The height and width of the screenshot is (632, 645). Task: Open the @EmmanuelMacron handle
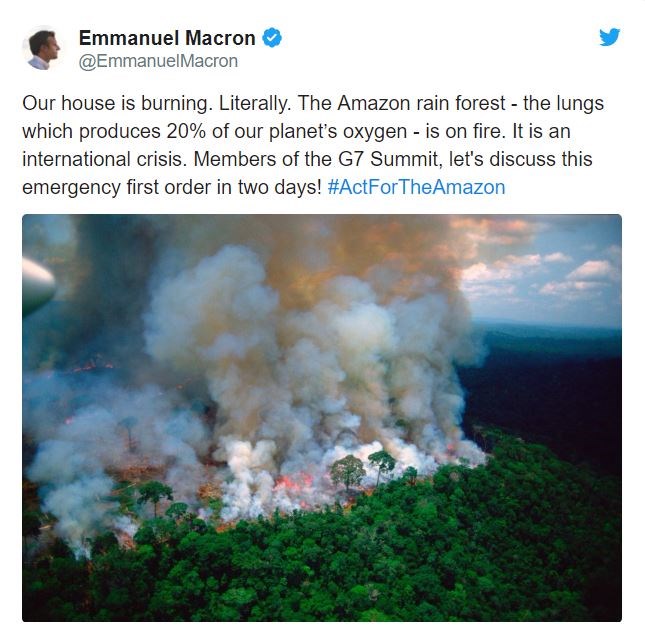point(158,61)
